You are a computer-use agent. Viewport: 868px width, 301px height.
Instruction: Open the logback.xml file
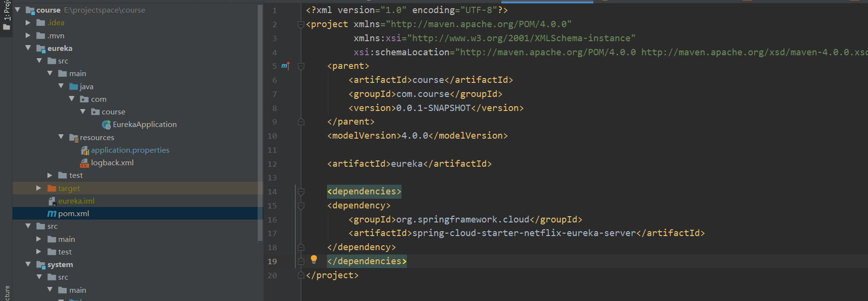(x=112, y=163)
